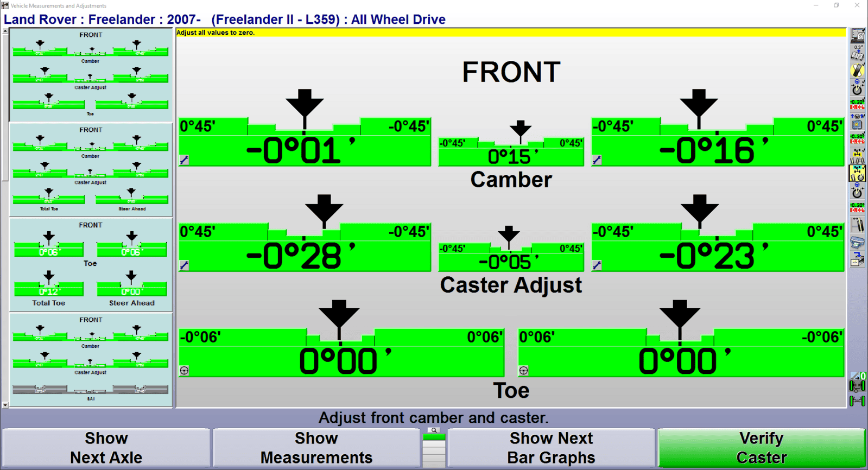Viewport: 868px width, 470px height.
Task: Click the small bar level indicator below magnifier
Action: [434, 450]
